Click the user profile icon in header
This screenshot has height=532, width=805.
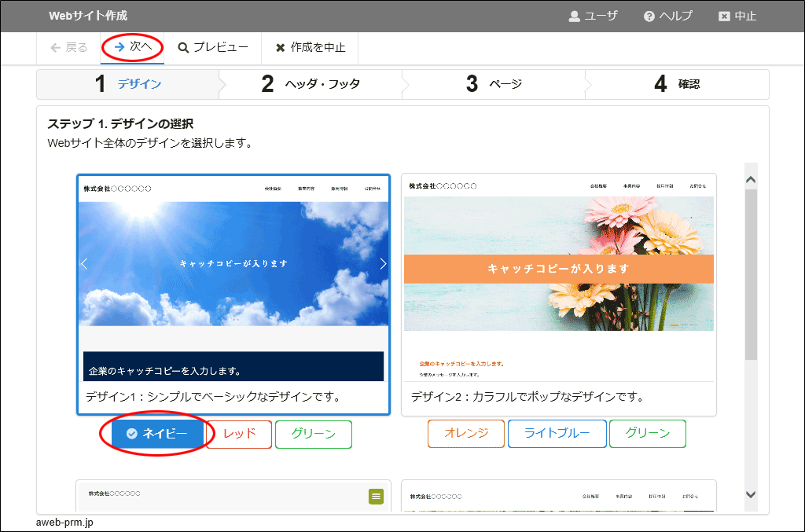click(574, 17)
